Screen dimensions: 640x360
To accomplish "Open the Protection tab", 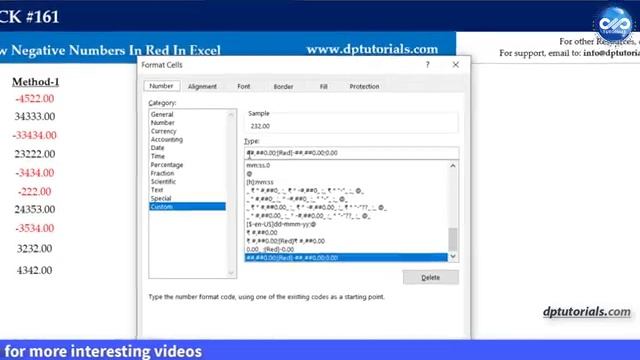I will pyautogui.click(x=364, y=87).
